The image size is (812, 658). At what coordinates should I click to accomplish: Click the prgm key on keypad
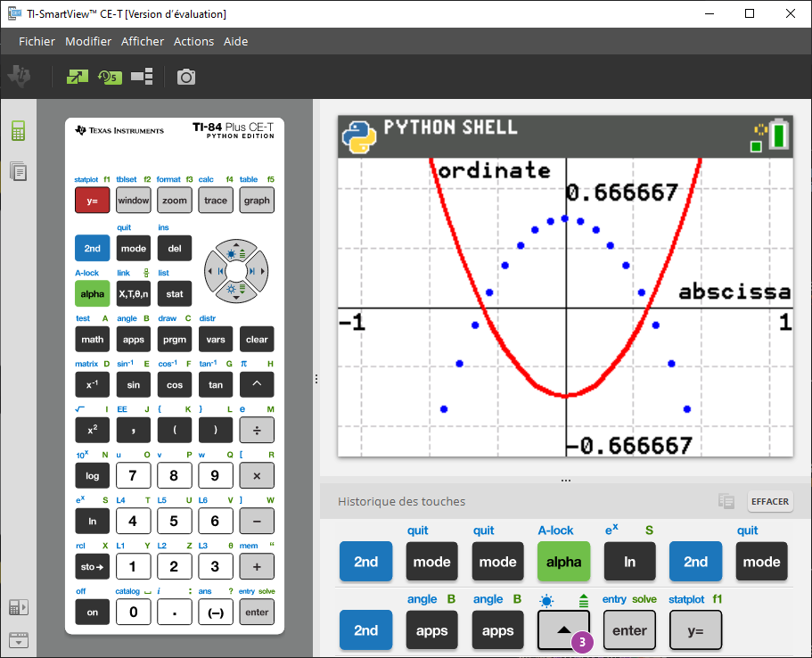click(175, 340)
